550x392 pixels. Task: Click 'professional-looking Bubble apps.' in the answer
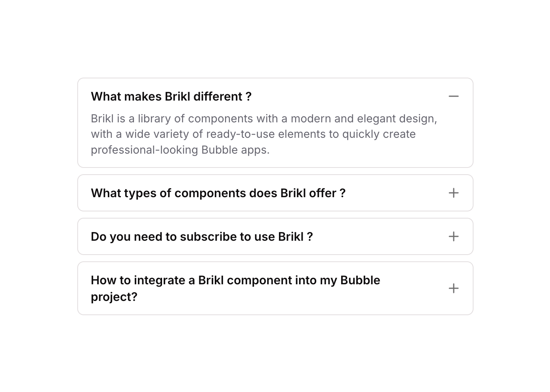pyautogui.click(x=180, y=150)
